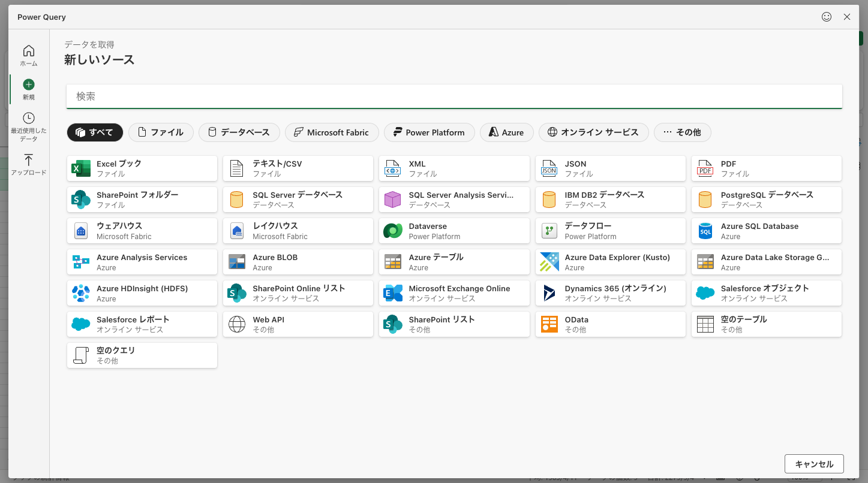Focus the 検索 search field
Screen dimensions: 868x483
[x=454, y=96]
